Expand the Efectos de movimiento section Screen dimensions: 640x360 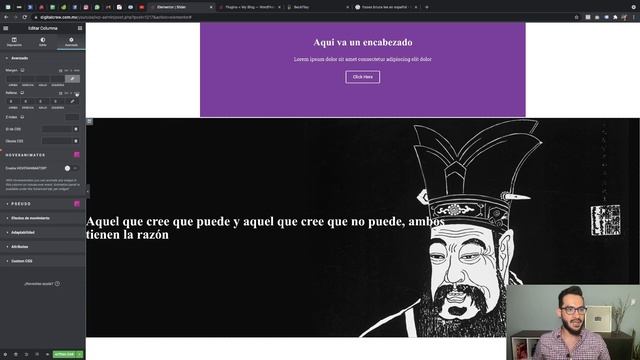click(x=42, y=218)
